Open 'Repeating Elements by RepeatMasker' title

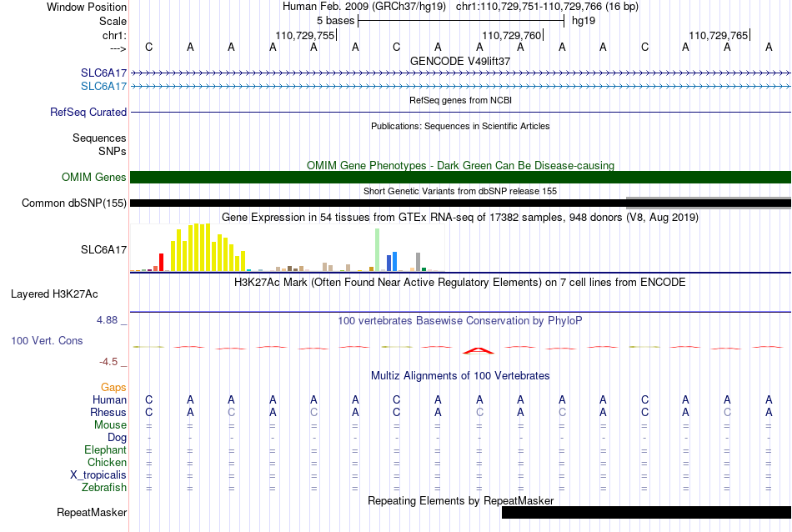(x=461, y=500)
